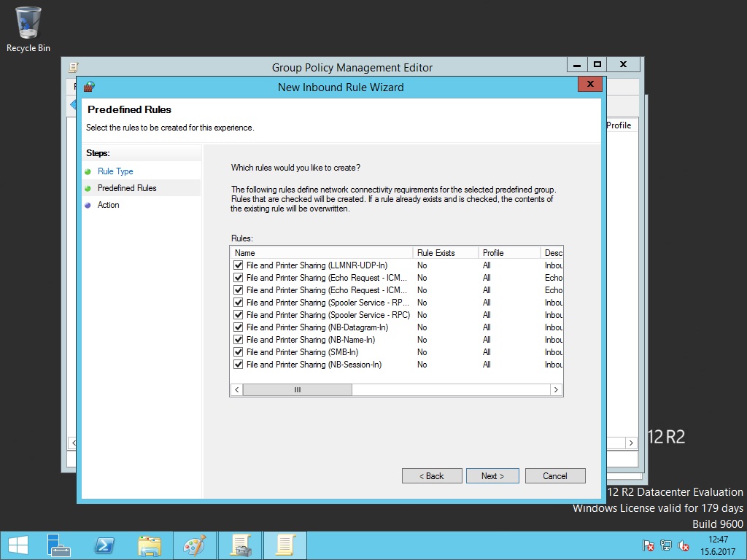Sort rules by the Name column header
747x560 pixels.
tap(321, 253)
